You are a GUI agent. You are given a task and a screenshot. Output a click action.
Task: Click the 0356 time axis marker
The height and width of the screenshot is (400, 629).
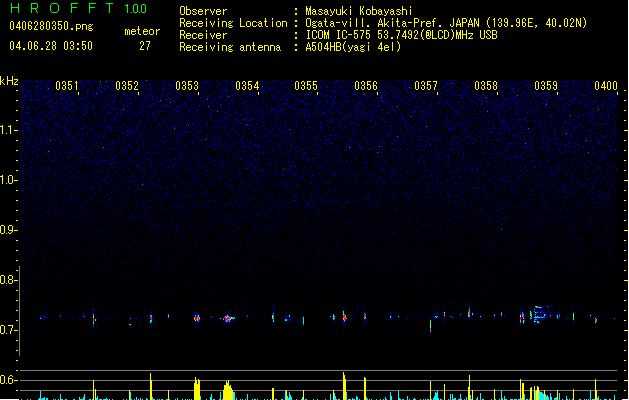(x=366, y=86)
